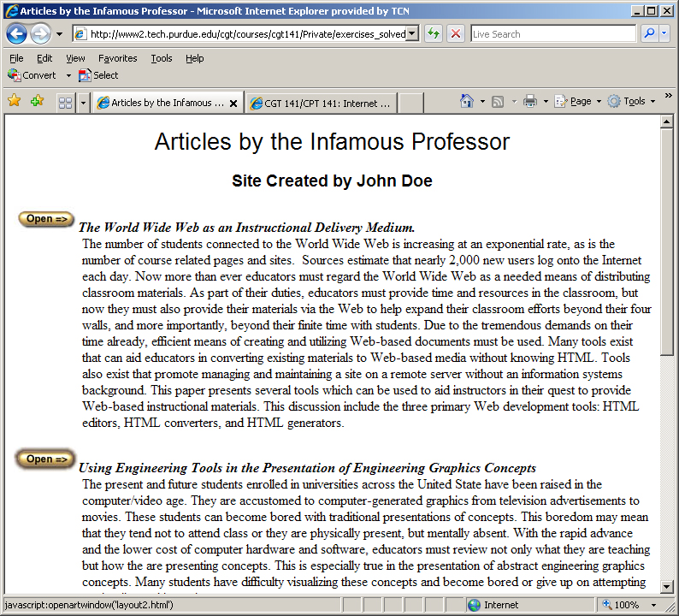The image size is (679, 616).
Task: Click the Home page icon
Action: point(466,101)
